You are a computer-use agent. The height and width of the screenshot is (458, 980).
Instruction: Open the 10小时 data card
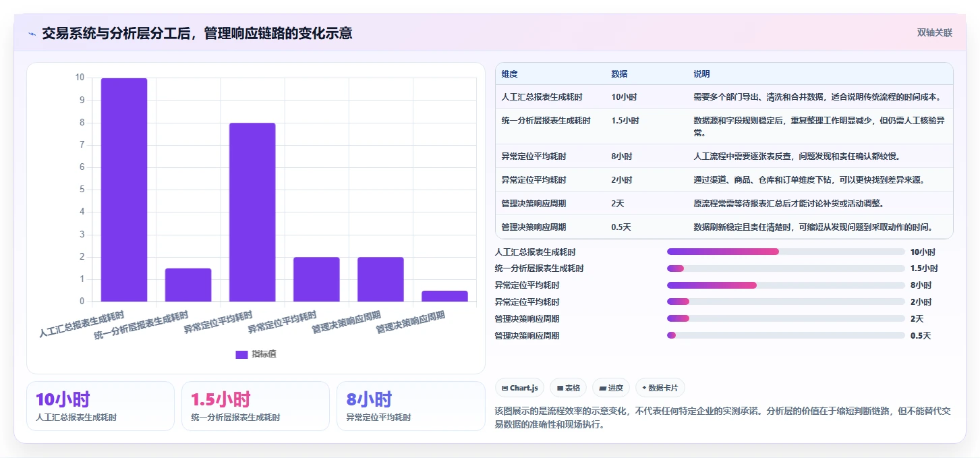click(x=100, y=406)
